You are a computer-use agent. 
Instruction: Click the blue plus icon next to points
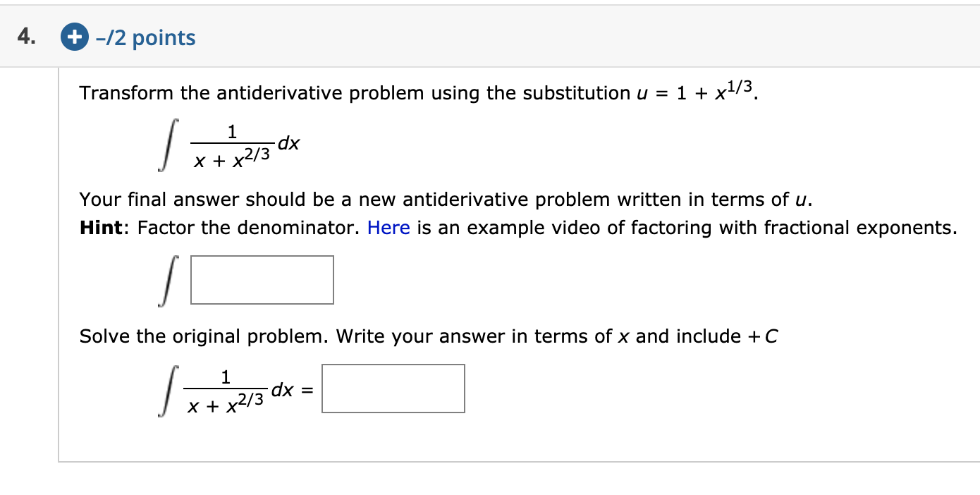(75, 38)
